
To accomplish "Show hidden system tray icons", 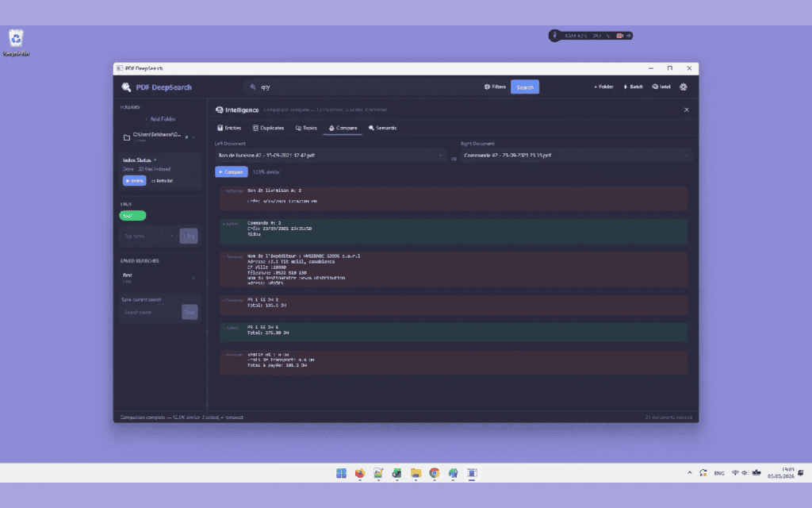I will click(689, 473).
